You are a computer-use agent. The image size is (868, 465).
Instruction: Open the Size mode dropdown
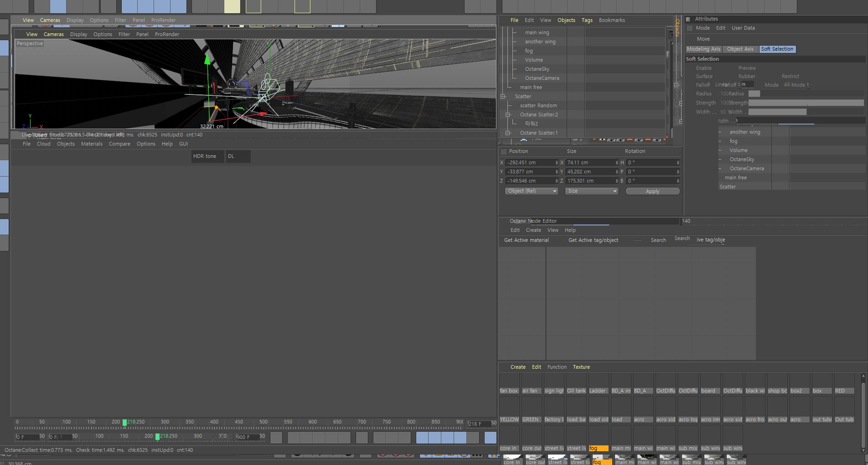point(592,191)
